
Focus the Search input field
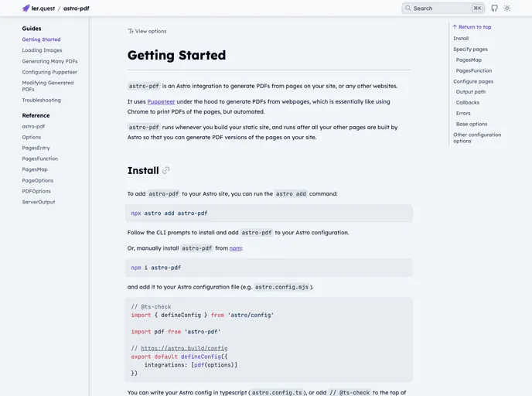(x=443, y=9)
